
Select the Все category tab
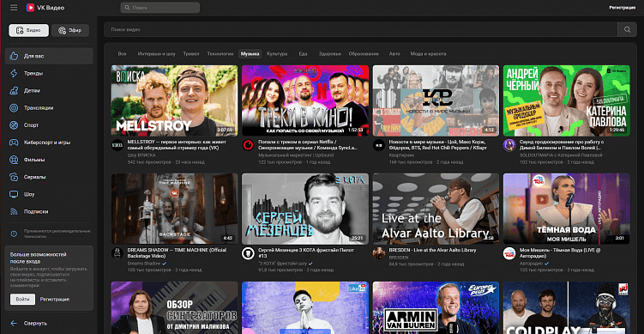122,54
